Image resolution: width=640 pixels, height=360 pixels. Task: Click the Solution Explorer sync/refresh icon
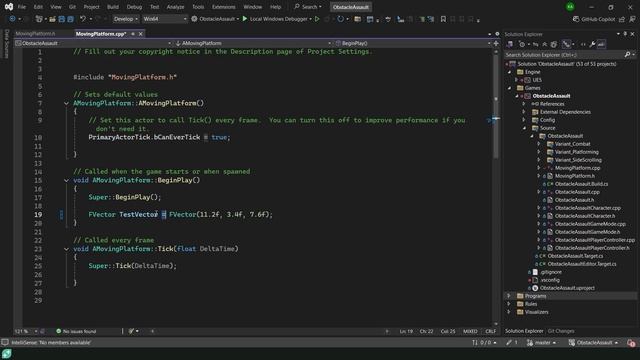pyautogui.click(x=536, y=44)
